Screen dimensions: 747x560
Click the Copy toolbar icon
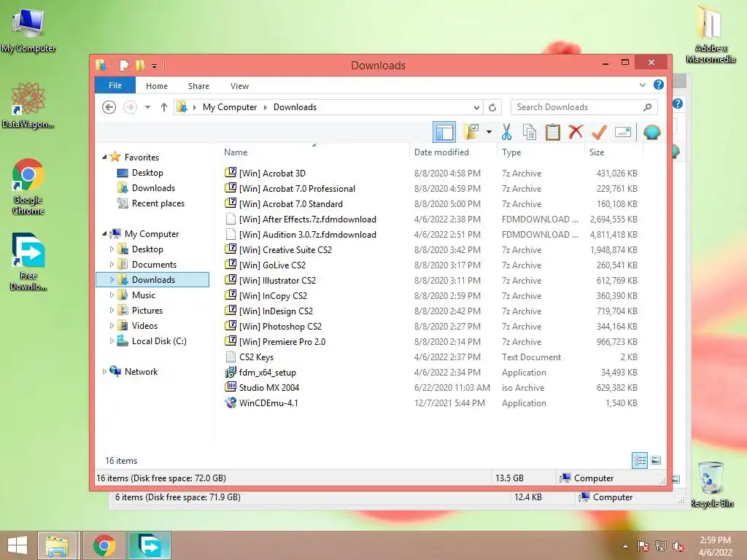pos(530,132)
